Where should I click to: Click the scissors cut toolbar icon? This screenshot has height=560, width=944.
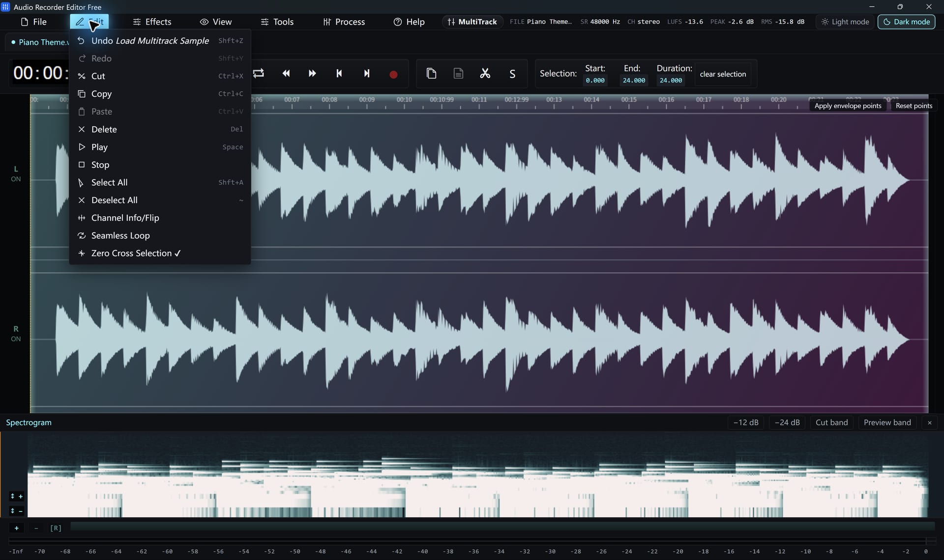point(485,74)
